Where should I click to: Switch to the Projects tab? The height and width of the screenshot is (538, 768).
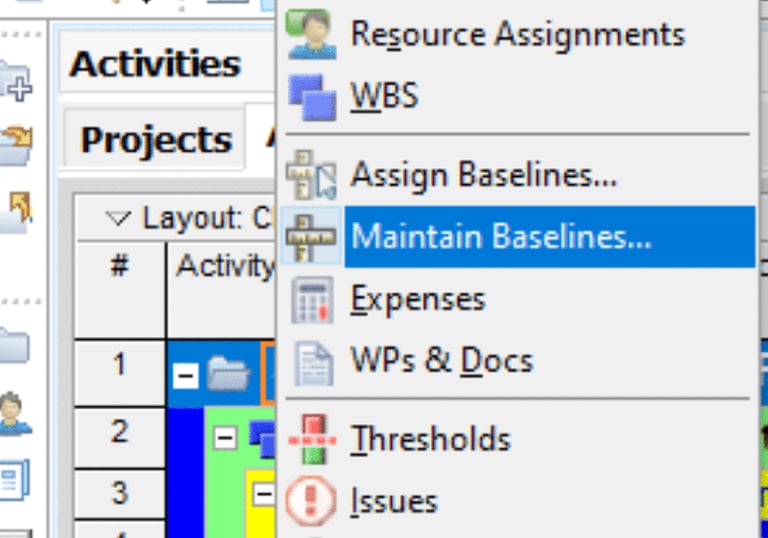coord(156,140)
